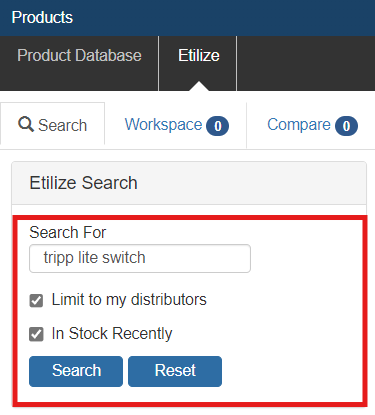375x415 pixels.
Task: Click the Compare count badge showing 0
Action: coord(346,126)
